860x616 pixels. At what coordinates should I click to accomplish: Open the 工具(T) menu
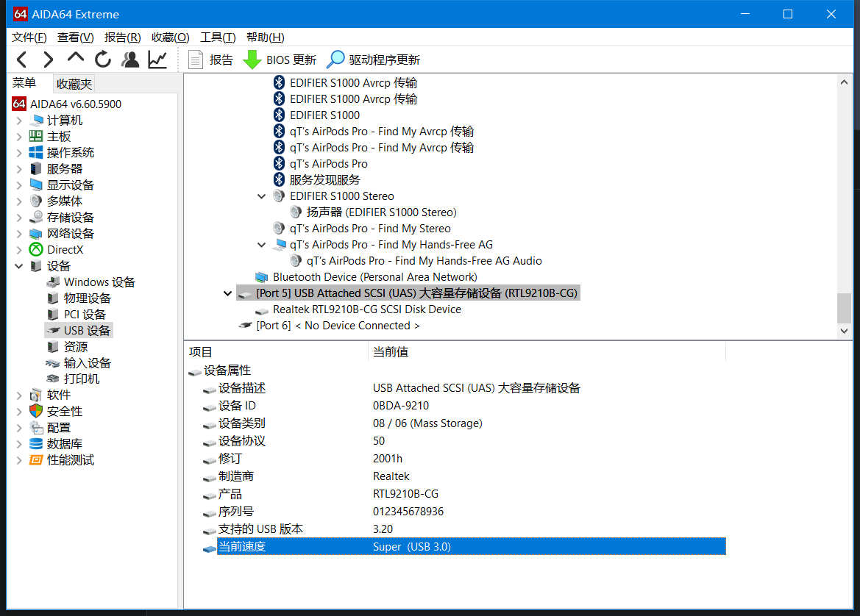[x=218, y=37]
